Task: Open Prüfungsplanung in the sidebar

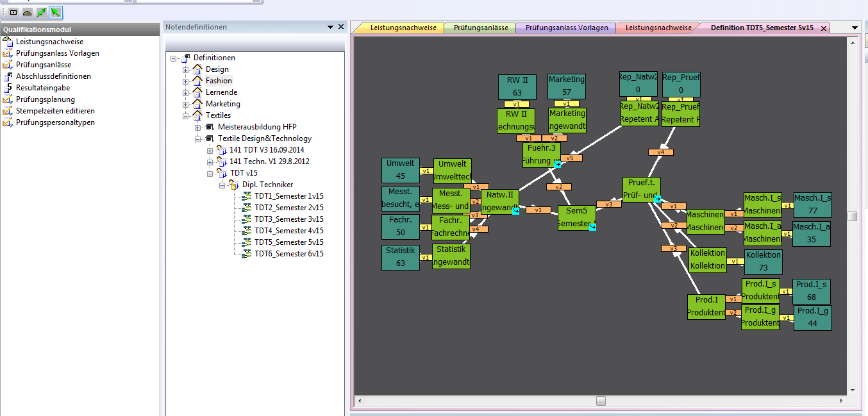Action: 45,99
